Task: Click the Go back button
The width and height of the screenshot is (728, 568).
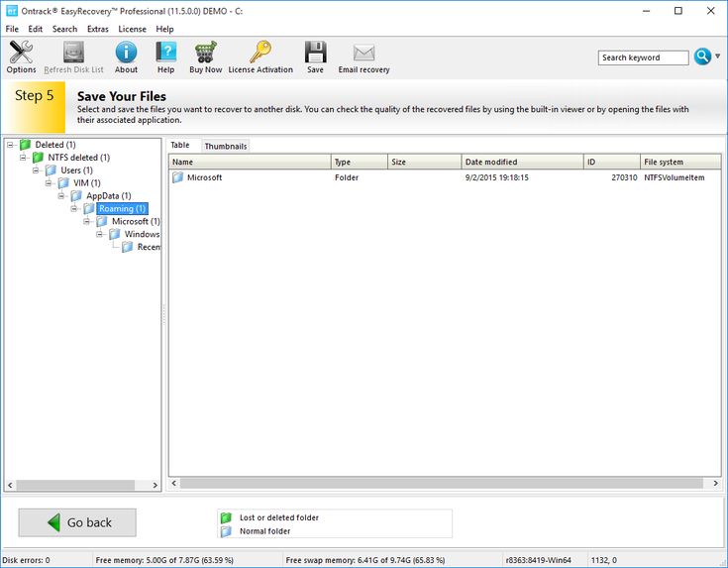Action: click(x=77, y=522)
